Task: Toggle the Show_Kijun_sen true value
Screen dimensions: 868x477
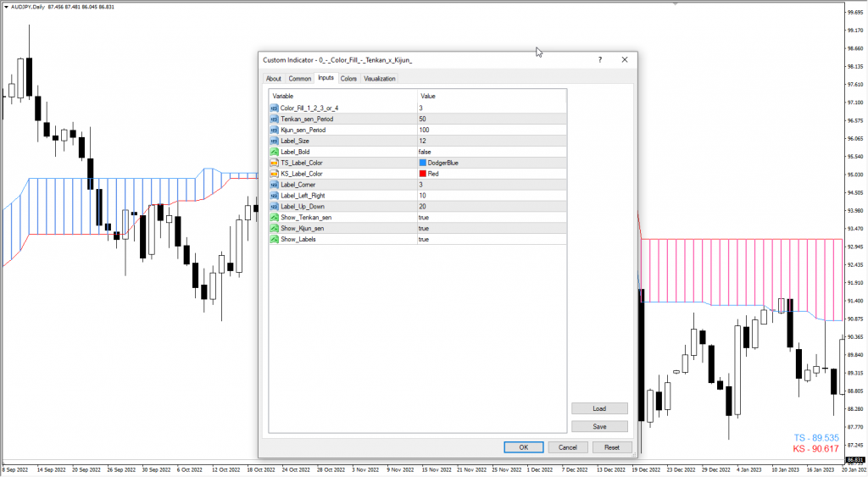Action: (x=492, y=229)
